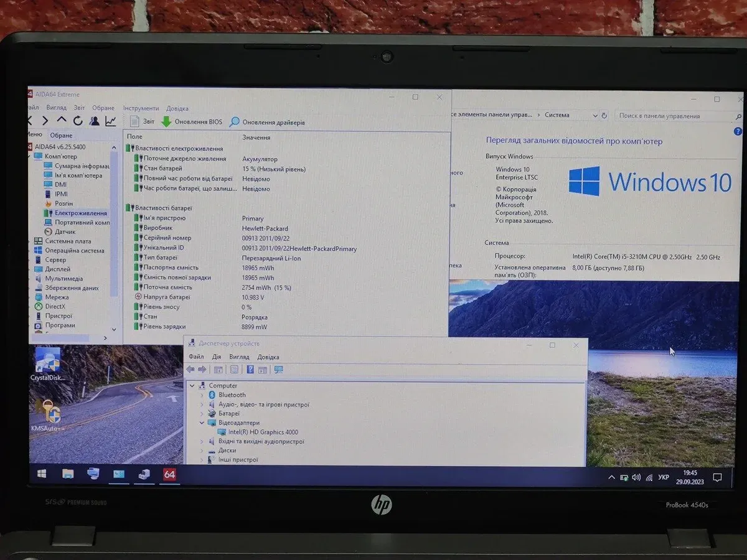Click the control panel search field
Viewport: 747px width, 560px height.
[x=672, y=116]
